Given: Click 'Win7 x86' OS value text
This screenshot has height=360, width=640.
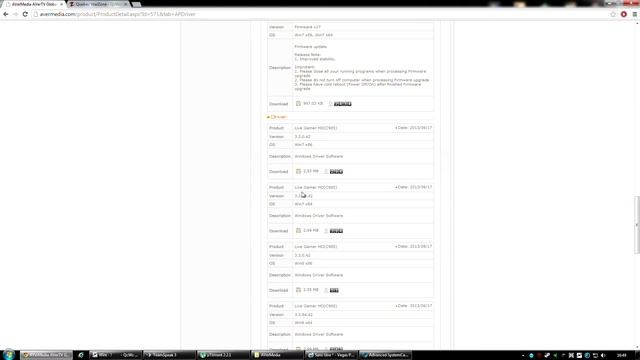Looking at the screenshot, I should coord(303,144).
